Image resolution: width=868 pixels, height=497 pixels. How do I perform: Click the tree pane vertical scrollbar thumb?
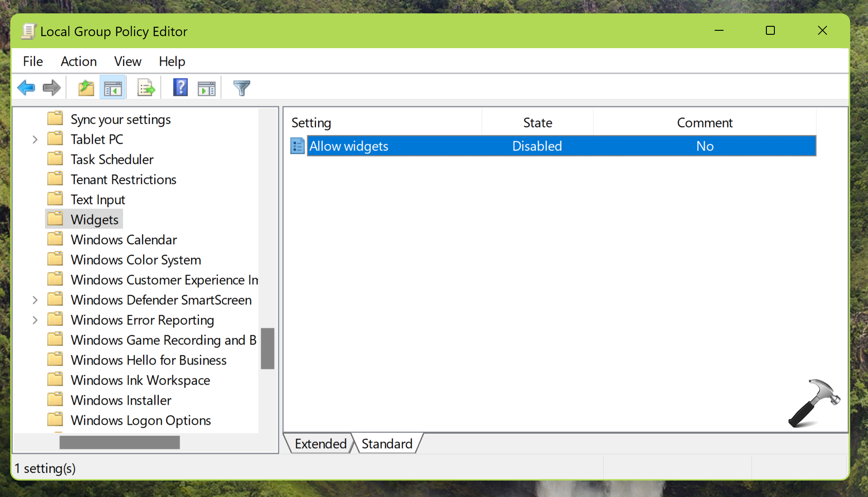click(x=267, y=349)
